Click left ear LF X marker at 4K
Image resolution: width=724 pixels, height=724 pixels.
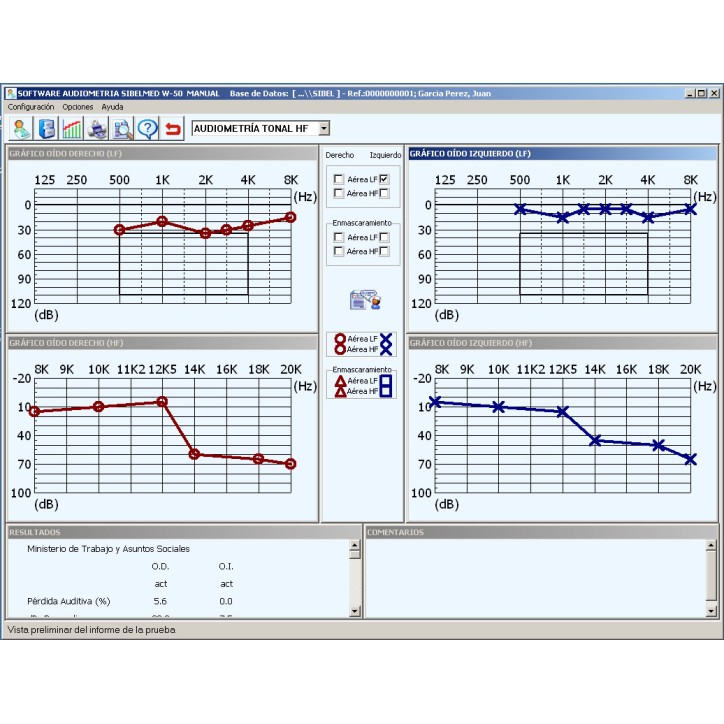pos(648,217)
